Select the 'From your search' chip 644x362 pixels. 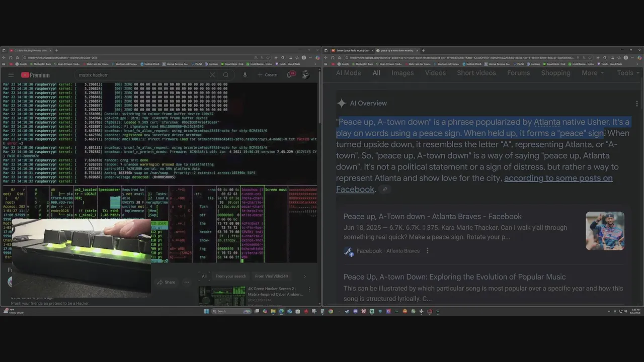click(x=231, y=276)
